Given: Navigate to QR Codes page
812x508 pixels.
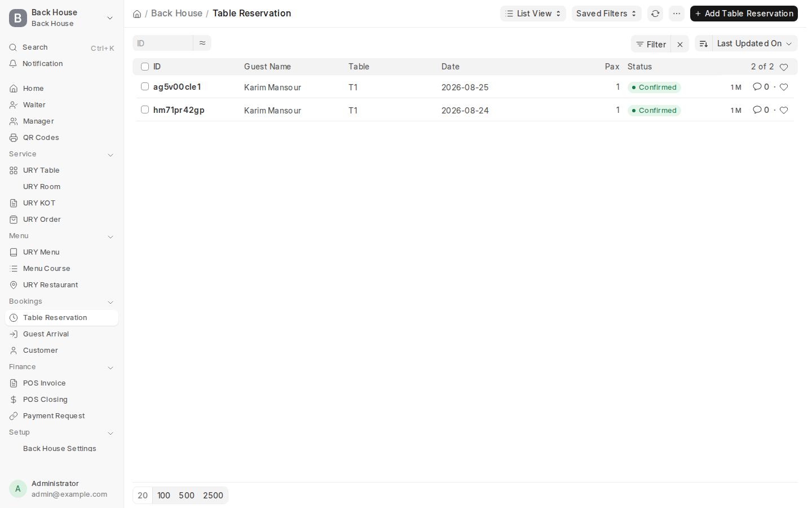Looking at the screenshot, I should (62, 138).
